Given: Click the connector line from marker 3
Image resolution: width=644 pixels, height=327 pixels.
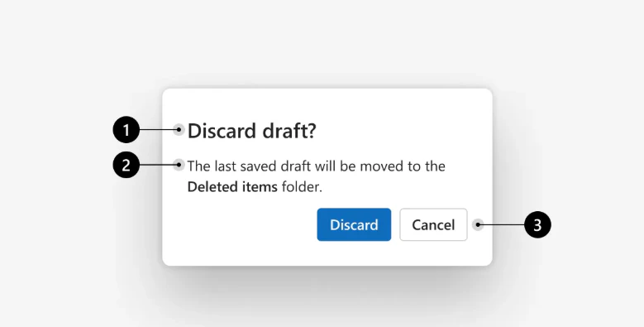Looking at the screenshot, I should 501,224.
